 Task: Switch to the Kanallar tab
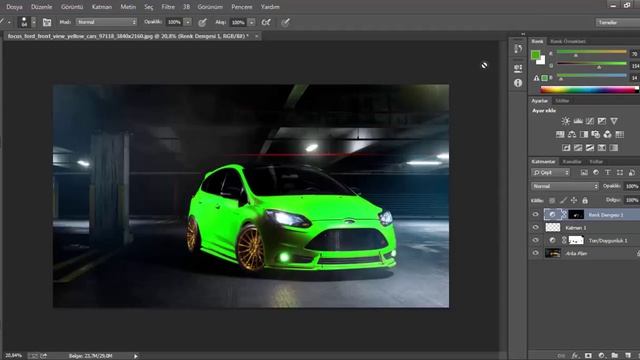coord(572,162)
